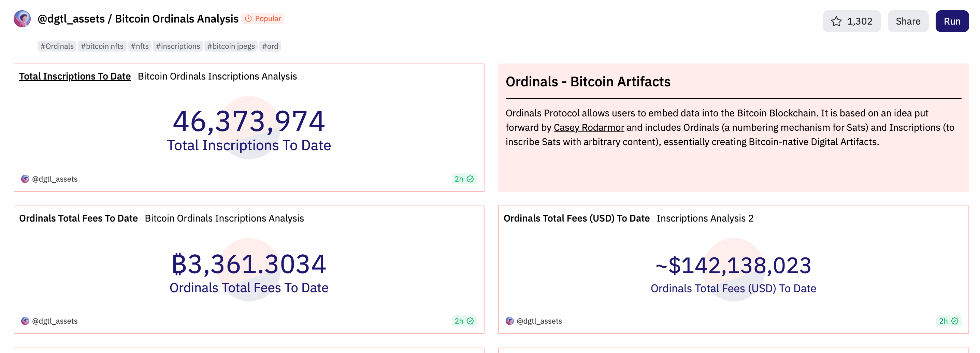Open the Casey Rodarmor link

(589, 128)
